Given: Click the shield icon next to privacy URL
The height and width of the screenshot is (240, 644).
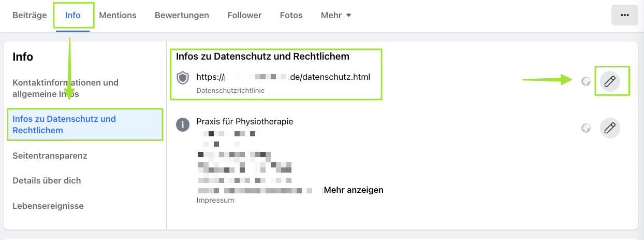Looking at the screenshot, I should coord(183,78).
